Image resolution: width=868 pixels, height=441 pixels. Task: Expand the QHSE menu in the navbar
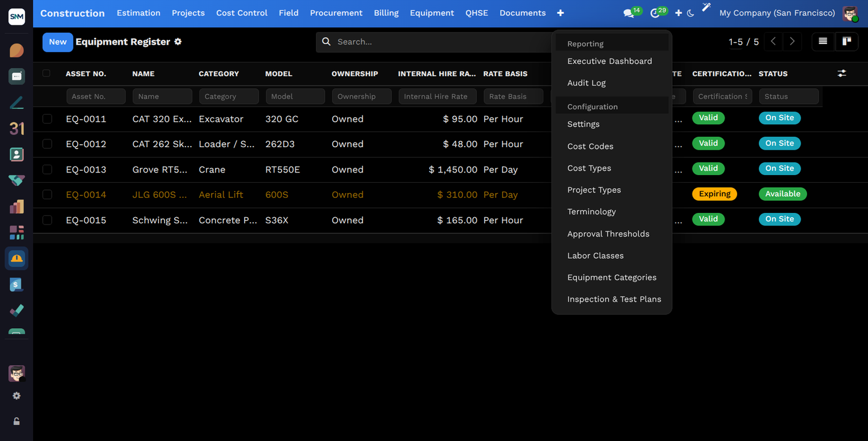pos(477,13)
